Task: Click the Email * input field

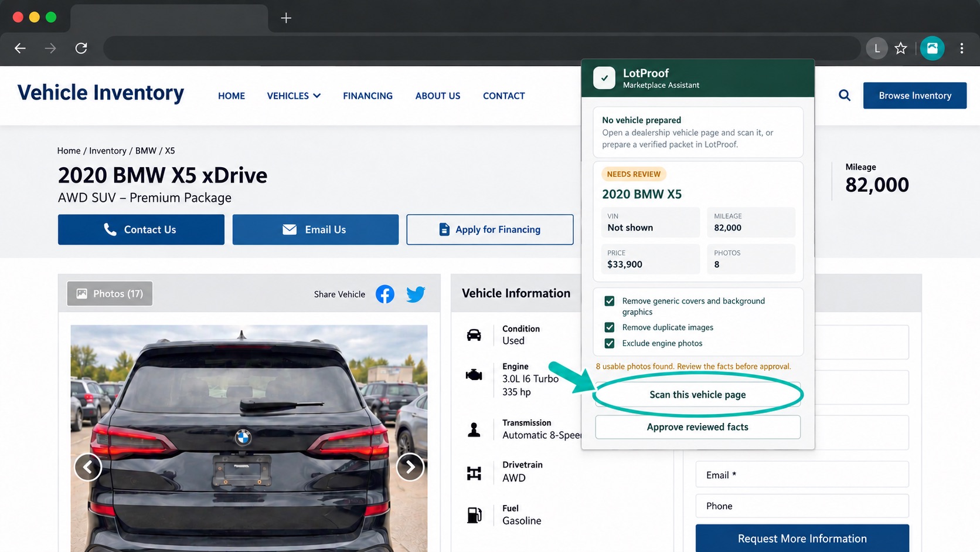Action: pyautogui.click(x=802, y=475)
